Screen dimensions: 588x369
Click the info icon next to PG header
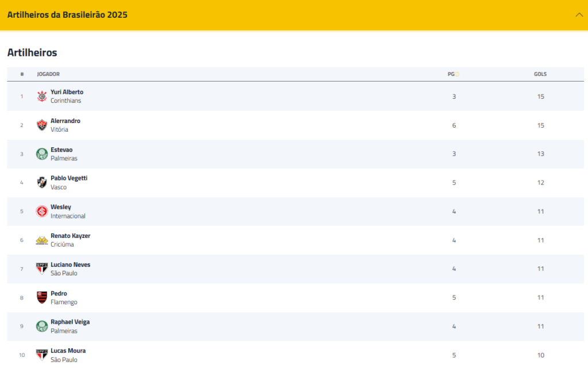457,74
